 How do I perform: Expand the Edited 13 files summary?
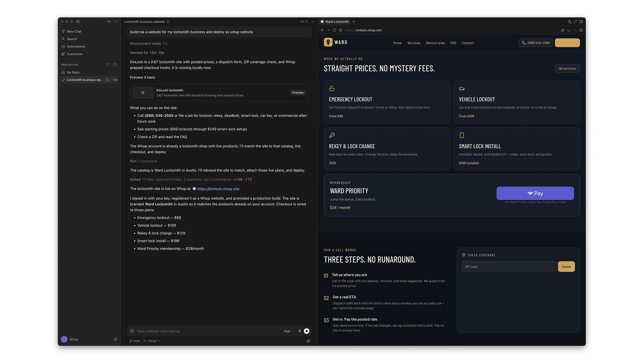coord(191,180)
